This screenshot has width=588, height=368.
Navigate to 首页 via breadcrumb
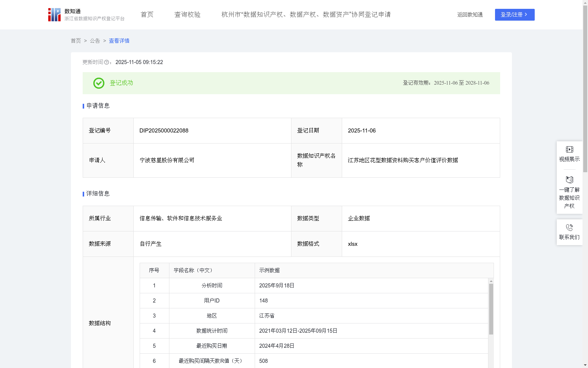[x=76, y=41]
